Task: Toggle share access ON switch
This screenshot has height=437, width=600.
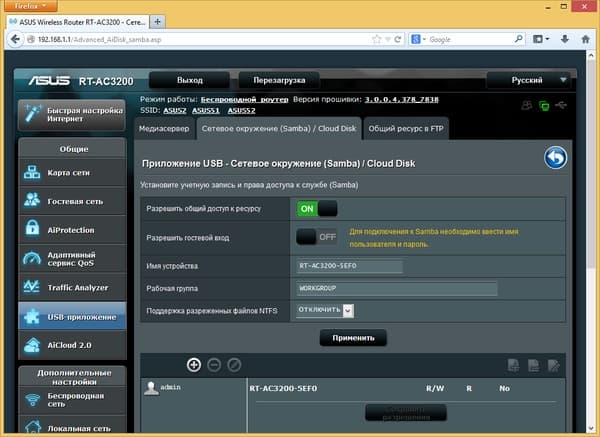Action: (317, 209)
